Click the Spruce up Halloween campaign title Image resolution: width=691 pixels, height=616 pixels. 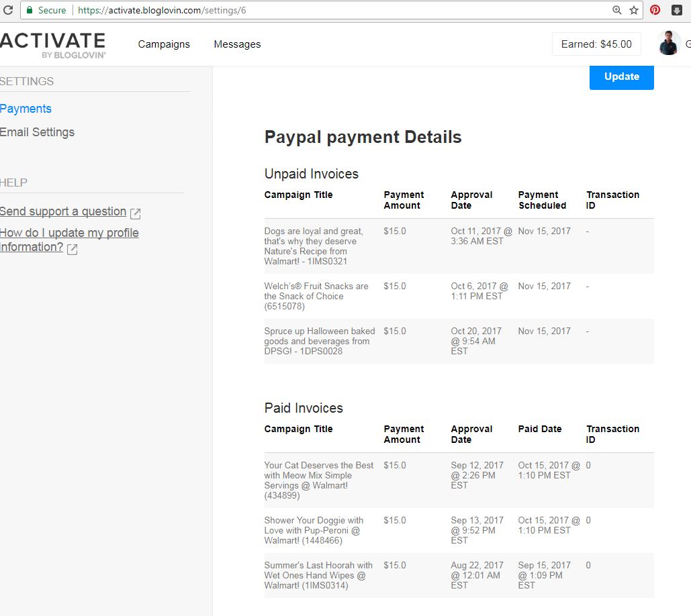(320, 342)
